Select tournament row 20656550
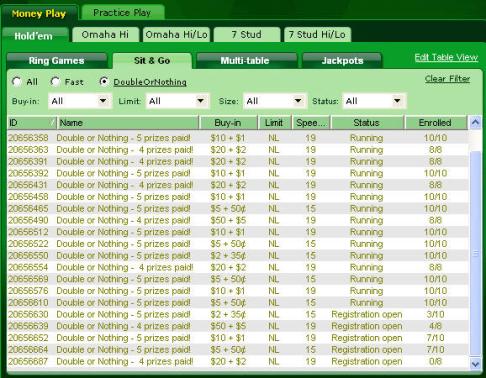 coord(237,255)
